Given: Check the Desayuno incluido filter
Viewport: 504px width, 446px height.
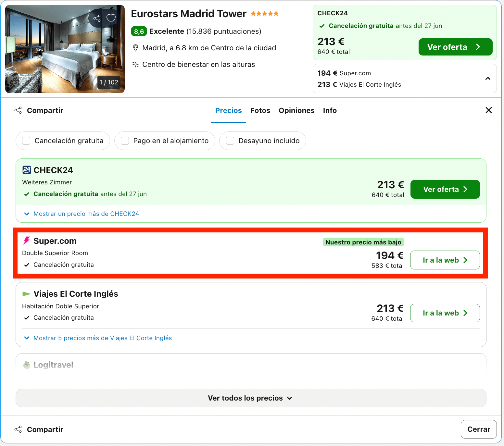Looking at the screenshot, I should point(230,141).
